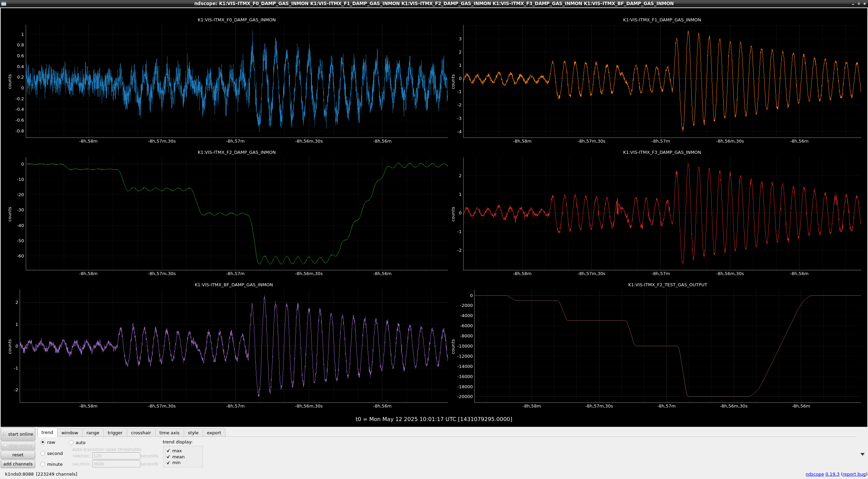Image resolution: width=868 pixels, height=479 pixels.
Task: Click the F1_DAMP_GAS_INMON plot title
Action: [662, 20]
